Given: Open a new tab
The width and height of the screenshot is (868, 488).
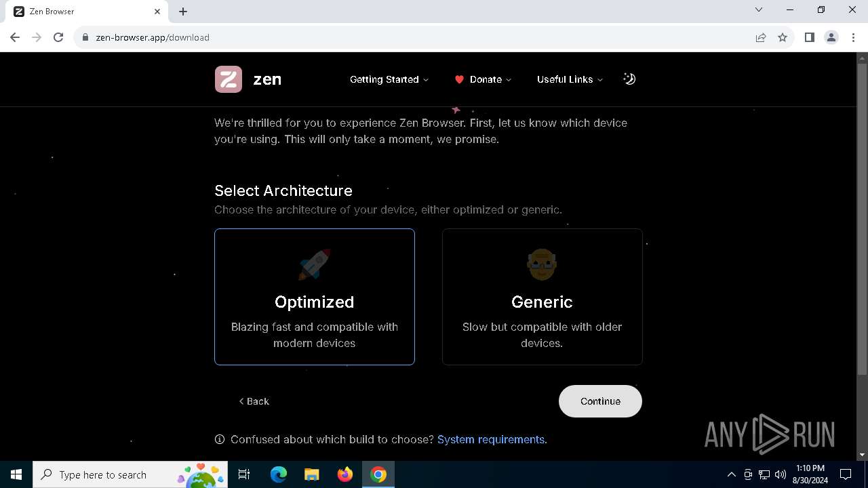Looking at the screenshot, I should (x=183, y=12).
